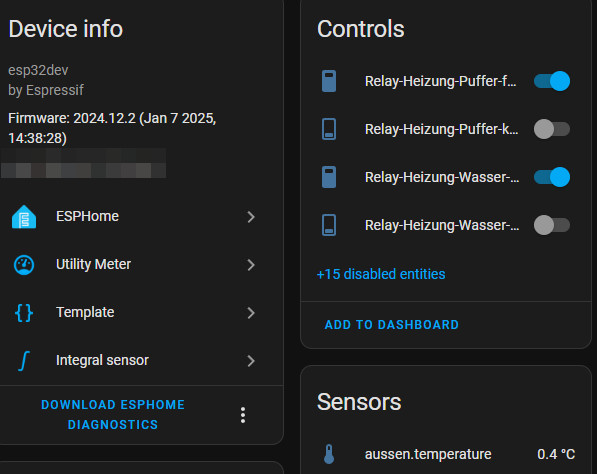
Task: Click the Utility Meter gauge icon
Action: (24, 265)
